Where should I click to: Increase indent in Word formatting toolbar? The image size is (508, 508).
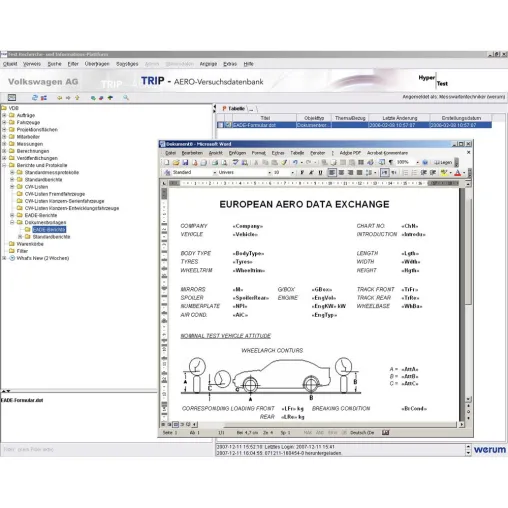(x=433, y=172)
